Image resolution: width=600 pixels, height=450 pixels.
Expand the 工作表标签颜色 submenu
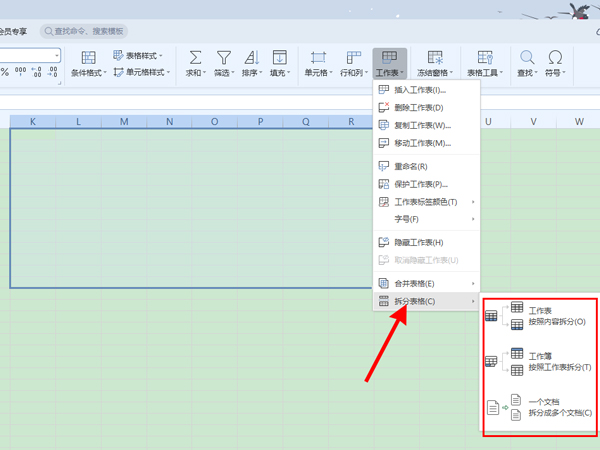point(426,202)
